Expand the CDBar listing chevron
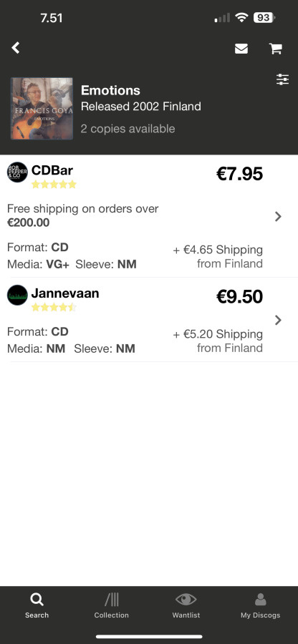Image resolution: width=298 pixels, height=644 pixels. click(278, 216)
